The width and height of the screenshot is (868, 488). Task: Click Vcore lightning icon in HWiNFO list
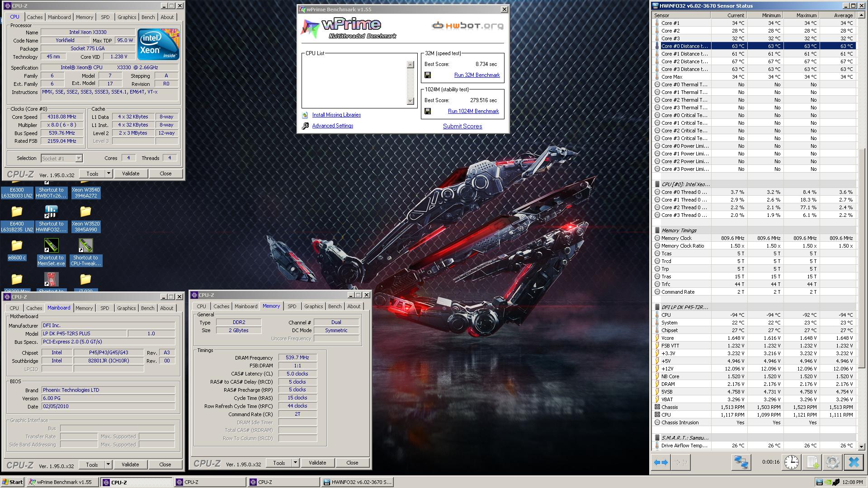point(657,338)
